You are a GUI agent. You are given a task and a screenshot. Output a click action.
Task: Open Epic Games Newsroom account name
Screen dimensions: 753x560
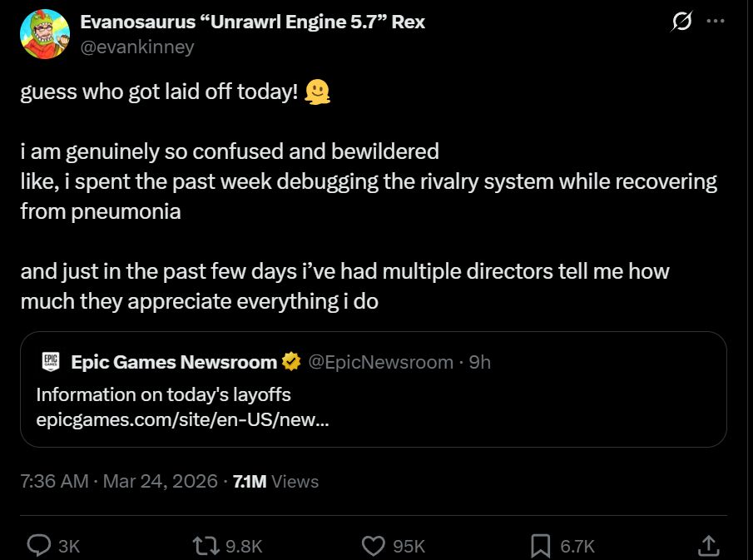174,362
